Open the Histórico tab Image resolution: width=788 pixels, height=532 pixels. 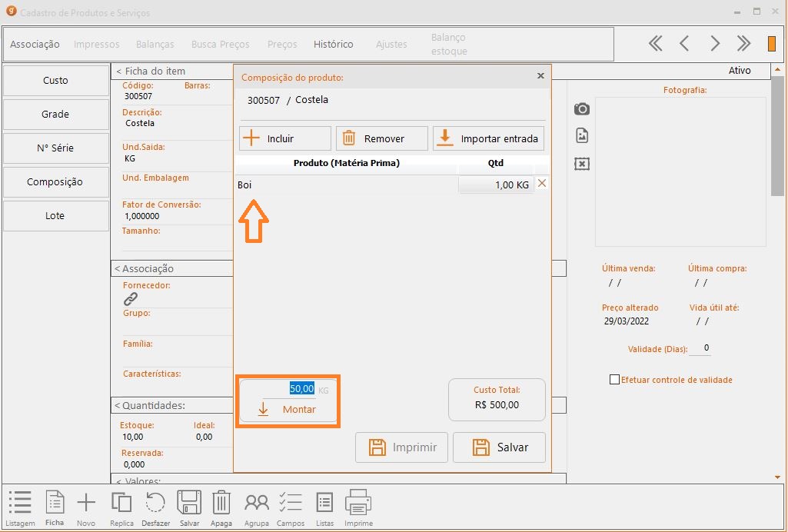[333, 45]
